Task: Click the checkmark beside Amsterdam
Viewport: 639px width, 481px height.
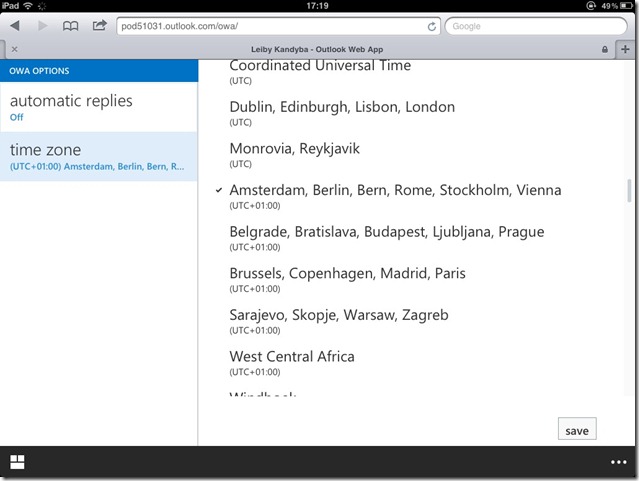Action: click(219, 190)
